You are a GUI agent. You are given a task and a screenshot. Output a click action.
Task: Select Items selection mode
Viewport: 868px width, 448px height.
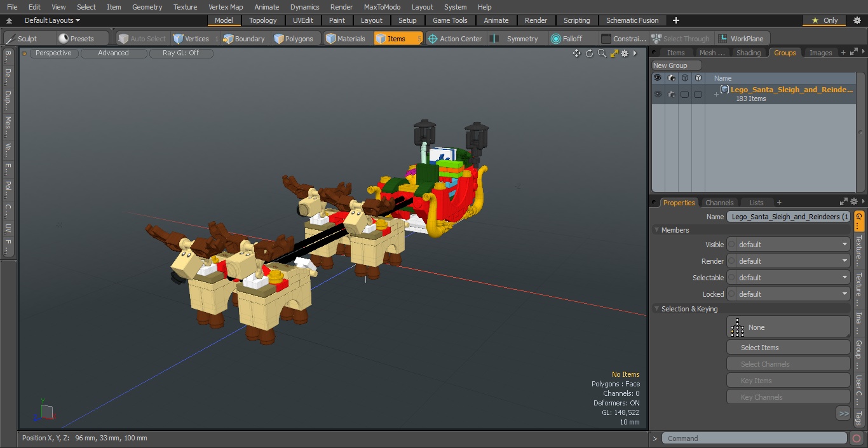[398, 39]
